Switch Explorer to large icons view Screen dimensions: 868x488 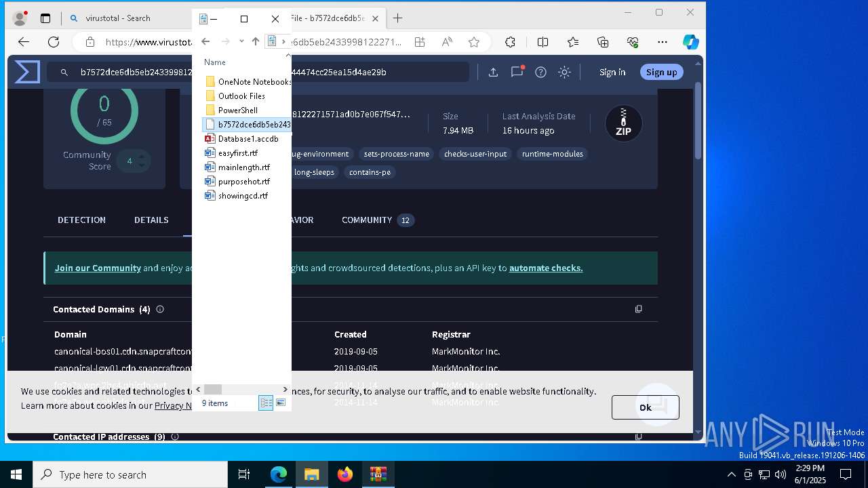point(281,403)
